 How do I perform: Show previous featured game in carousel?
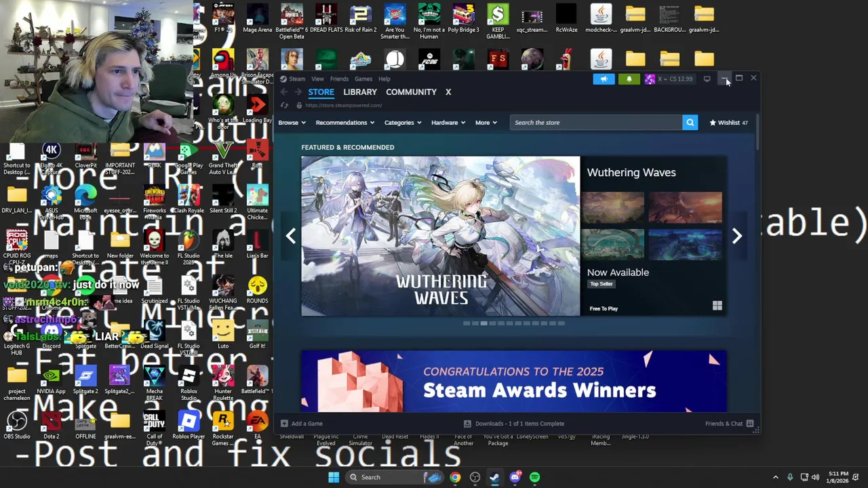pos(291,236)
